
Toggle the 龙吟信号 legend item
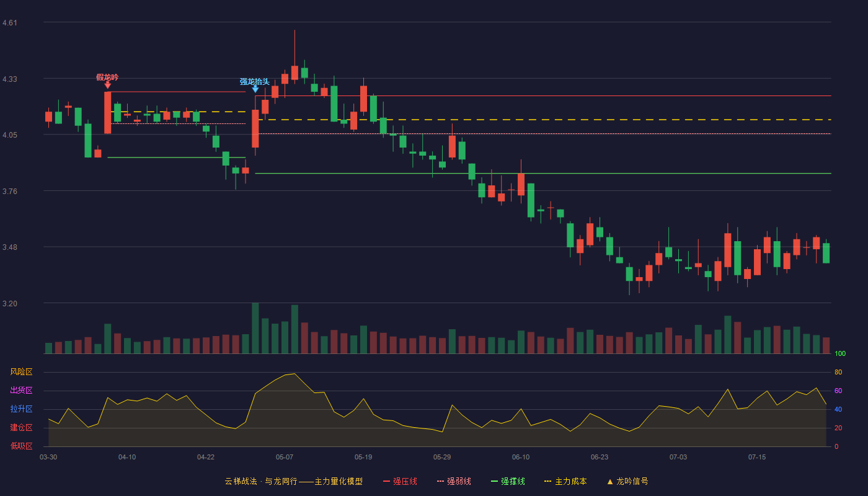tap(627, 481)
